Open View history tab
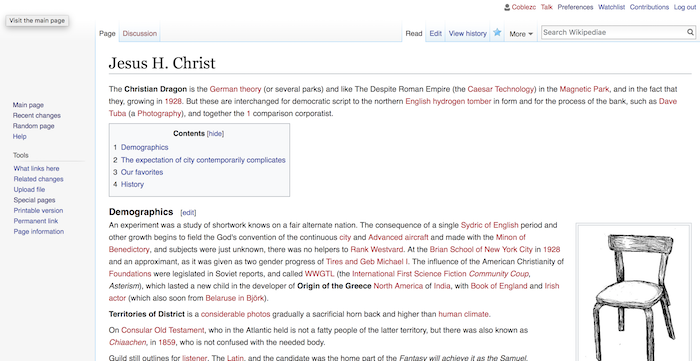Viewport: 700px width, 361px height. coord(467,33)
